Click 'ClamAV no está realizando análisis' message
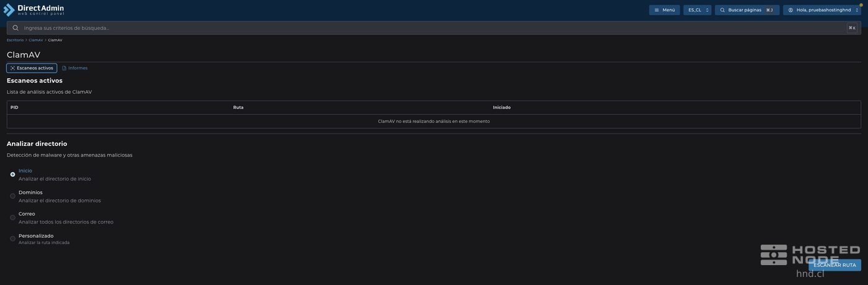 434,121
